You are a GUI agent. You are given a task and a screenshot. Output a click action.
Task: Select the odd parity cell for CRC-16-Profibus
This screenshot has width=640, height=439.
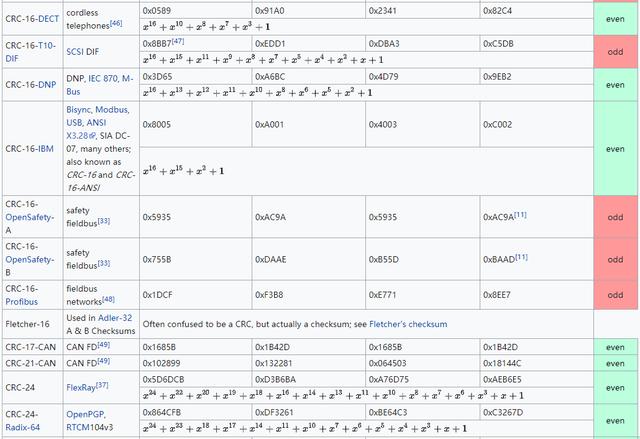point(615,295)
